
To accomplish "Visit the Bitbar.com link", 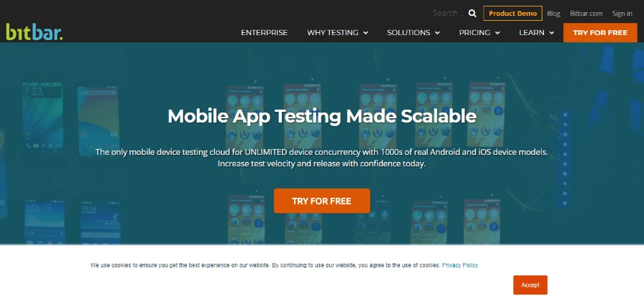I will click(x=586, y=13).
